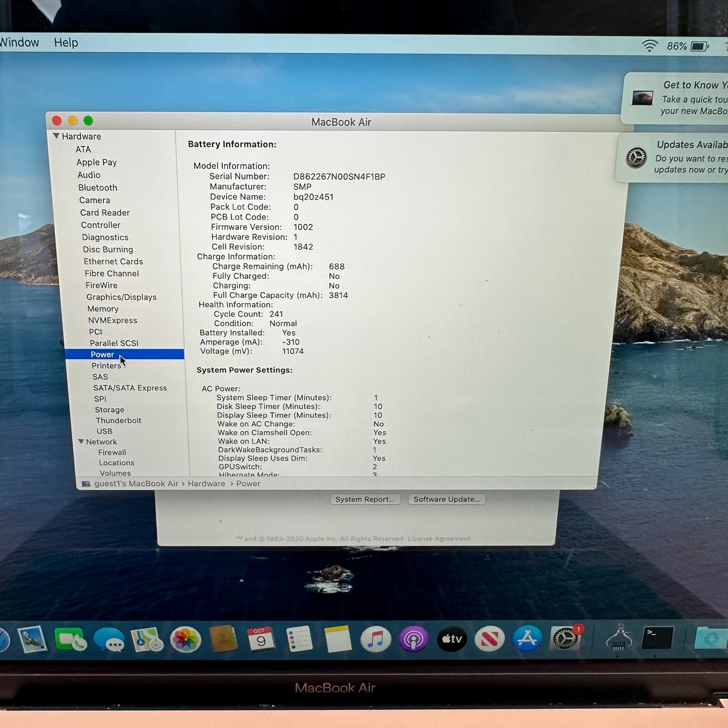Viewport: 728px width, 728px height.
Task: Collapse the Hardware disclosure triangle
Action: 56,136
